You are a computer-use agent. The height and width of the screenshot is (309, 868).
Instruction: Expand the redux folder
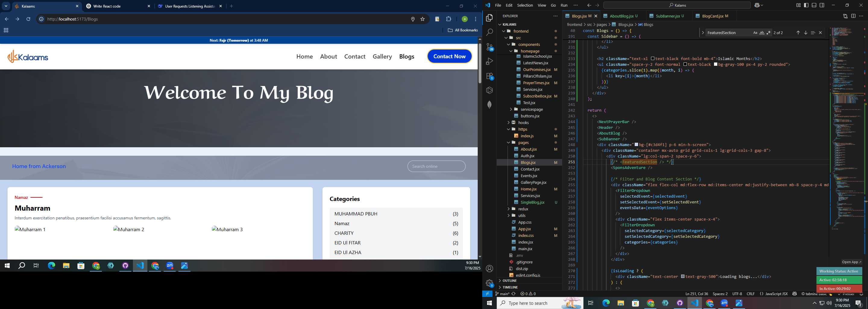point(508,209)
